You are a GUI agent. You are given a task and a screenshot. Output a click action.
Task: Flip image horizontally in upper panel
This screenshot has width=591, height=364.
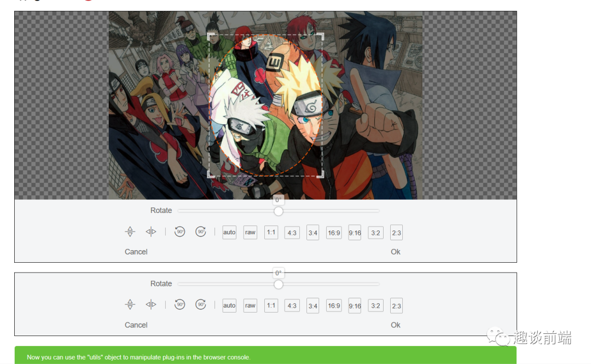coord(151,232)
